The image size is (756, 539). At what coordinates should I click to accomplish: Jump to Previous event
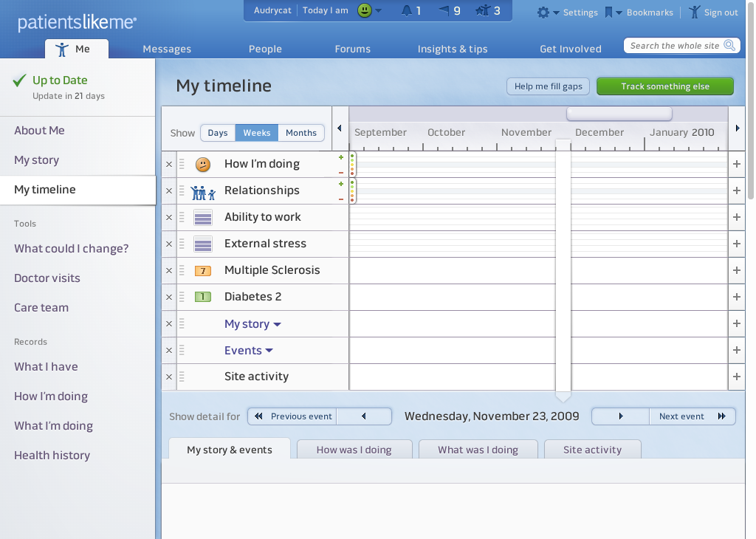point(292,416)
